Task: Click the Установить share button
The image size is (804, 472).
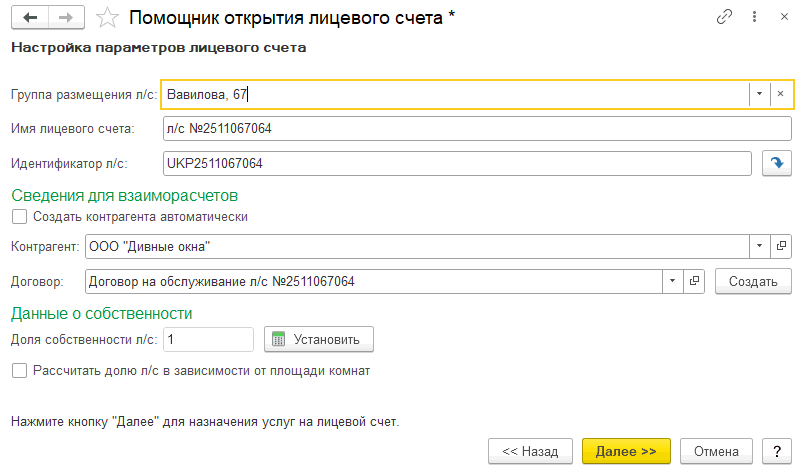Action: pyautogui.click(x=318, y=340)
